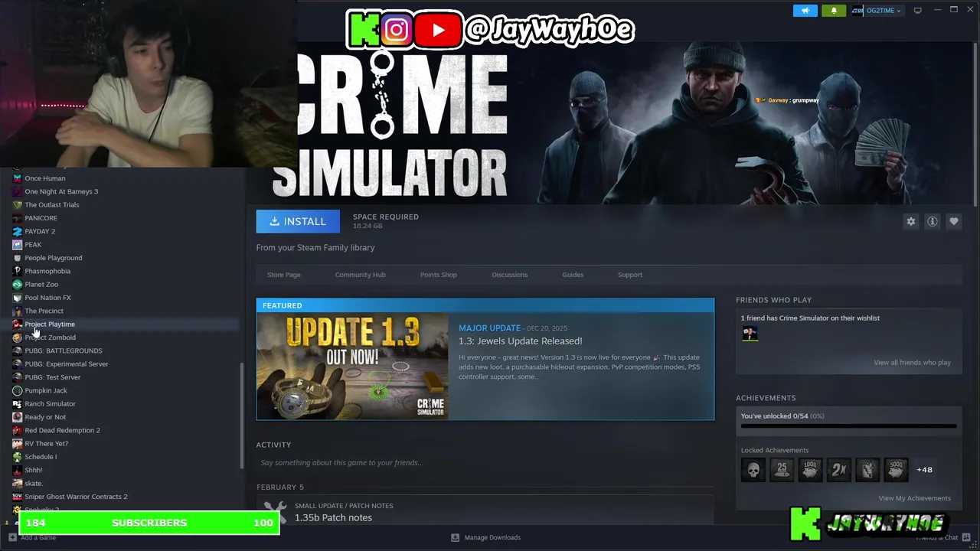Open the Support tab
Screen dimensions: 980x551
(630, 275)
